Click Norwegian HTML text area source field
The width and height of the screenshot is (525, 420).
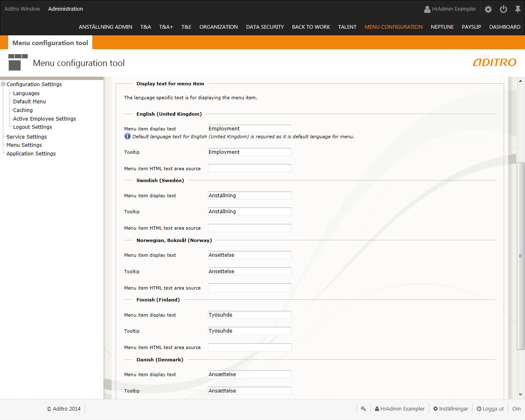tap(250, 288)
